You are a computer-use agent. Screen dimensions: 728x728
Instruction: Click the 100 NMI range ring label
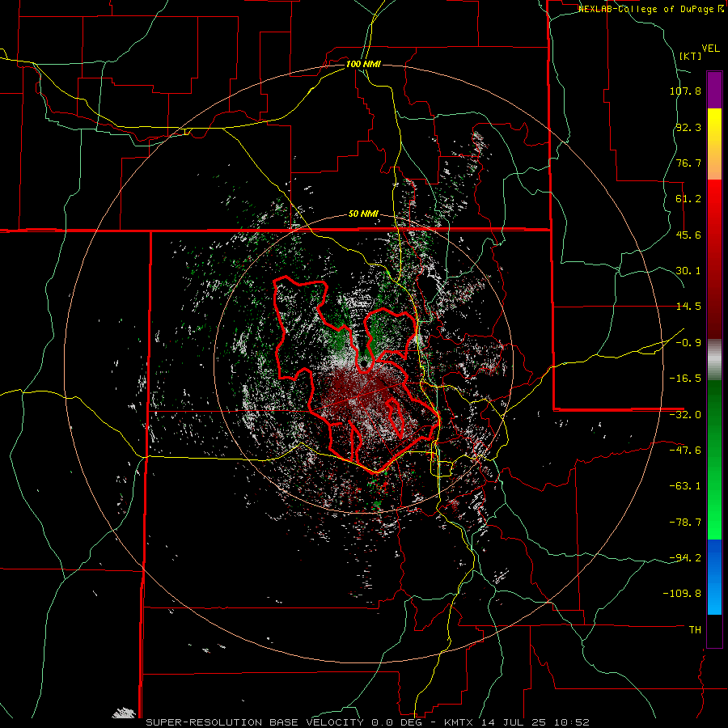363,64
